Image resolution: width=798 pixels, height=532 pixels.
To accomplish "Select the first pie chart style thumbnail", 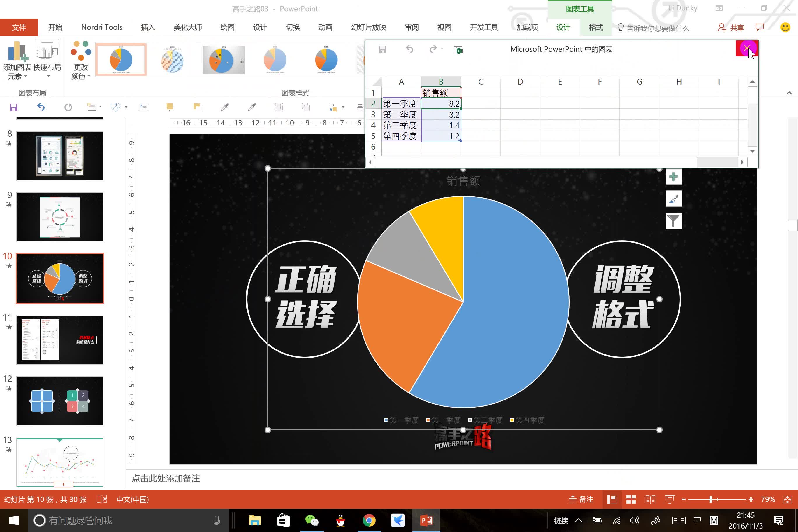I will [x=121, y=60].
